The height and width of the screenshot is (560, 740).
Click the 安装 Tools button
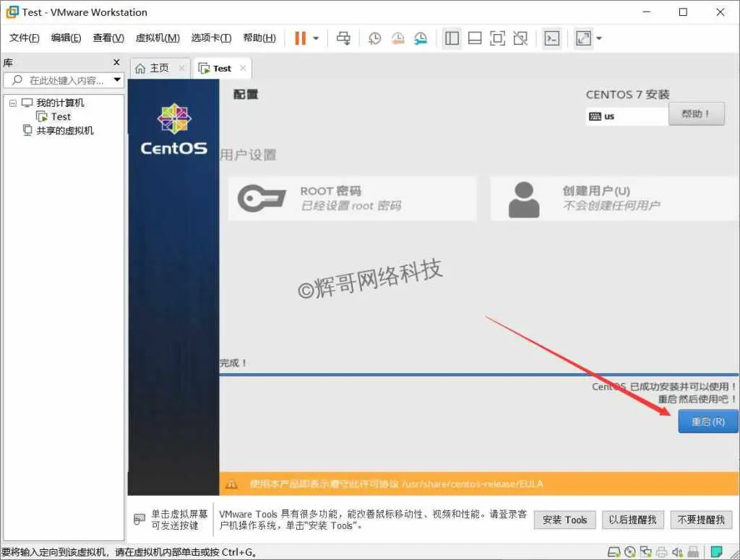pos(564,520)
